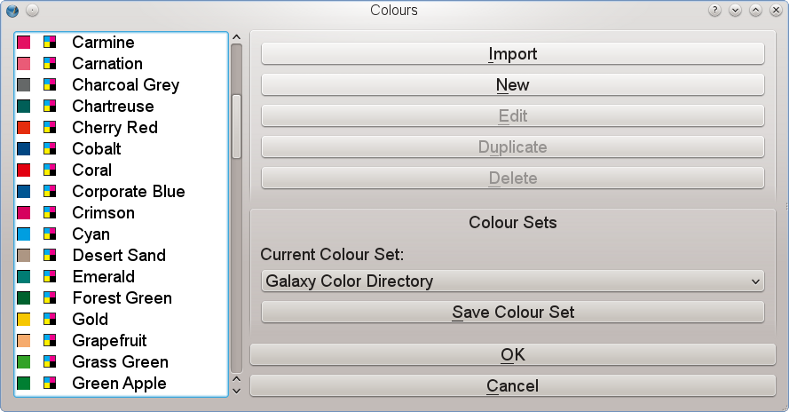The width and height of the screenshot is (789, 412).
Task: Click the CMYK icon next to Charcoal Grey
Action: [x=49, y=85]
